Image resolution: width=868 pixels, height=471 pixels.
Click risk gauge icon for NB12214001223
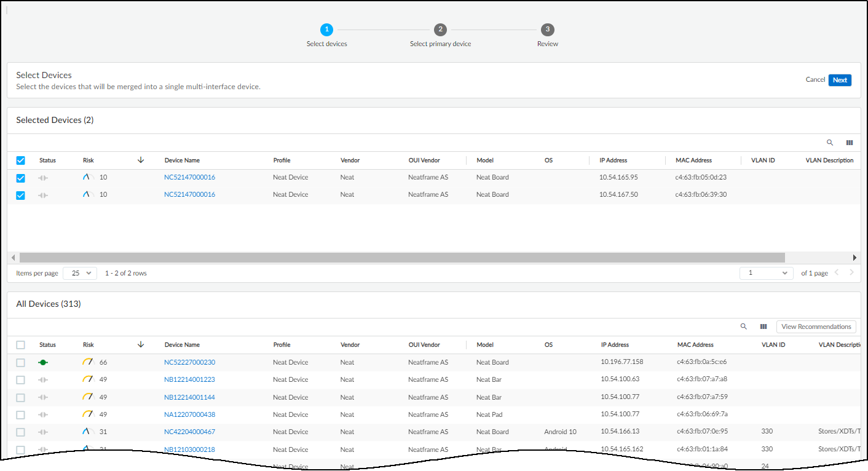87,379
